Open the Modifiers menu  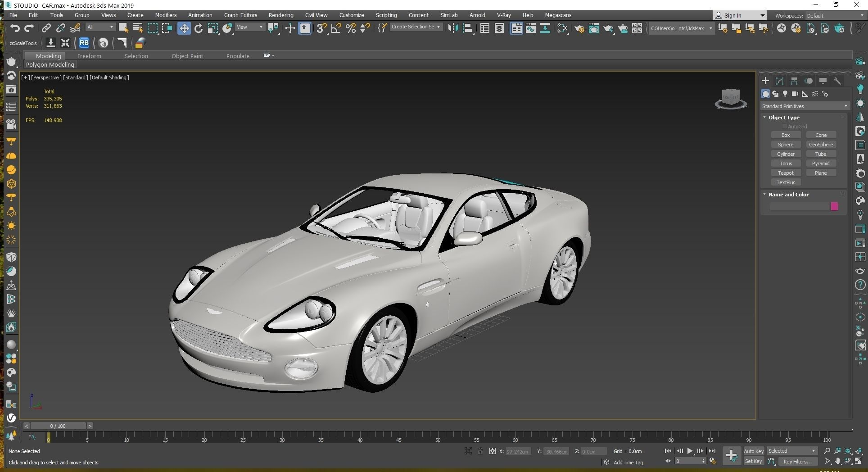[166, 15]
